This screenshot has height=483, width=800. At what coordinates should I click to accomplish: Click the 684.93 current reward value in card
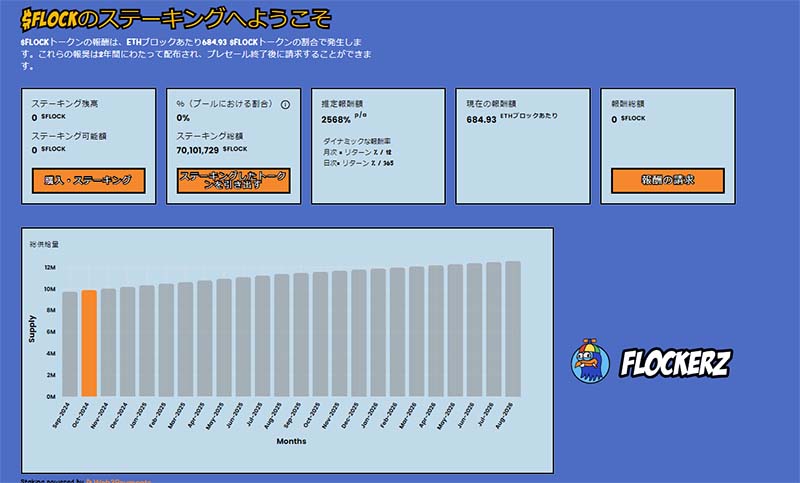[x=481, y=119]
